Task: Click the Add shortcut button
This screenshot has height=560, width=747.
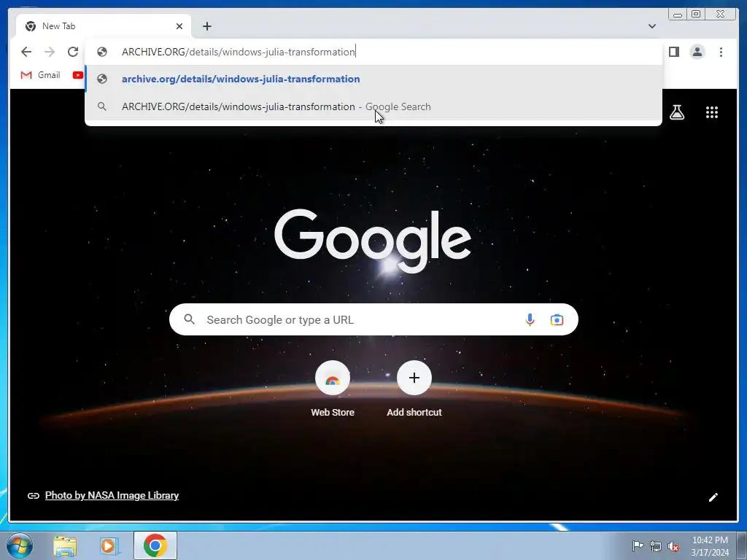Action: [414, 389]
